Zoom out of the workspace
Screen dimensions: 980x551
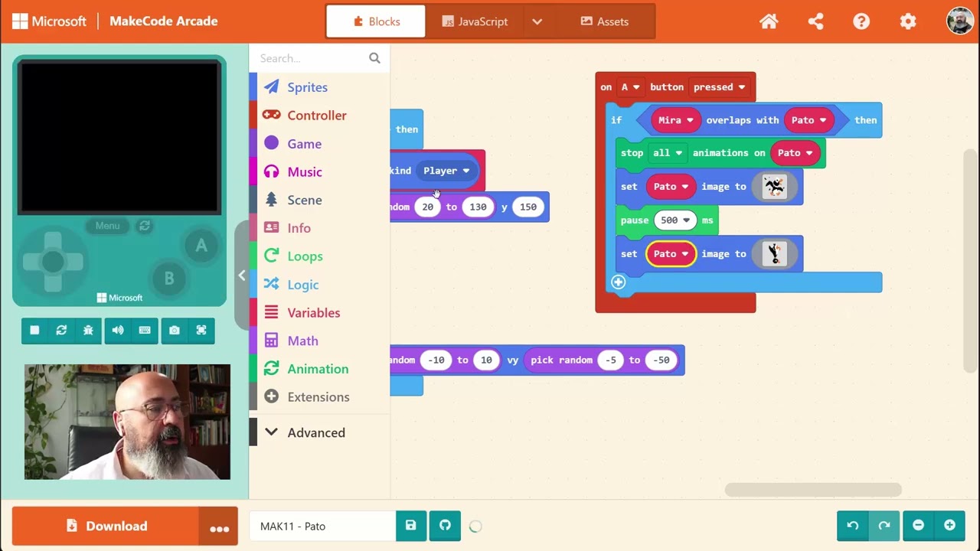tap(918, 525)
